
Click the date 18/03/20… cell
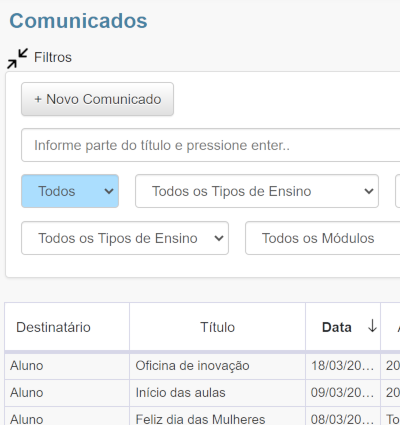342,366
